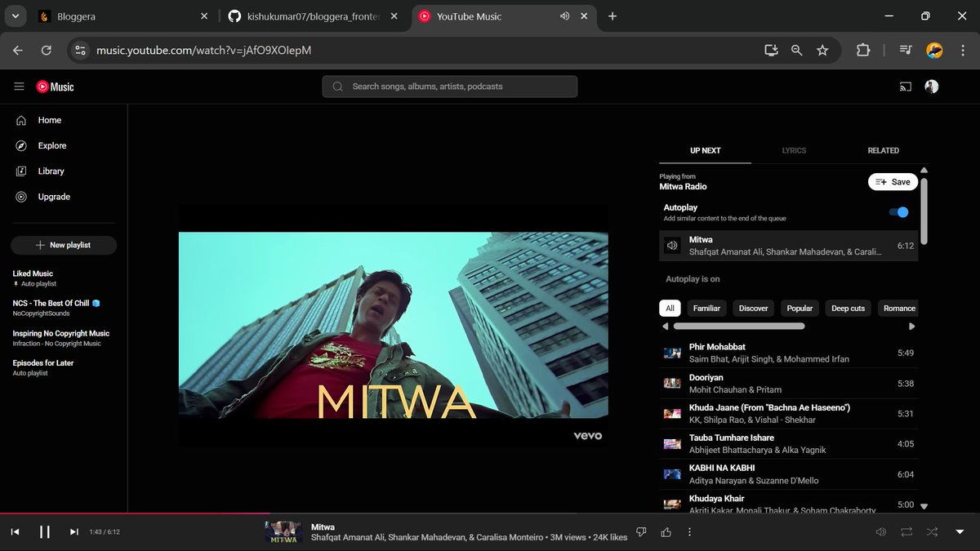Image resolution: width=980 pixels, height=551 pixels.
Task: Collapse the player page with arrow
Action: tap(960, 532)
